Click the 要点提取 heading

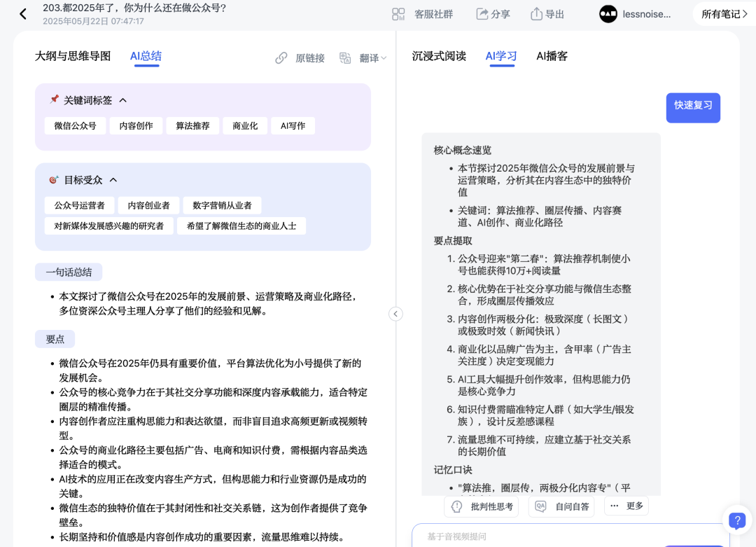coord(453,241)
